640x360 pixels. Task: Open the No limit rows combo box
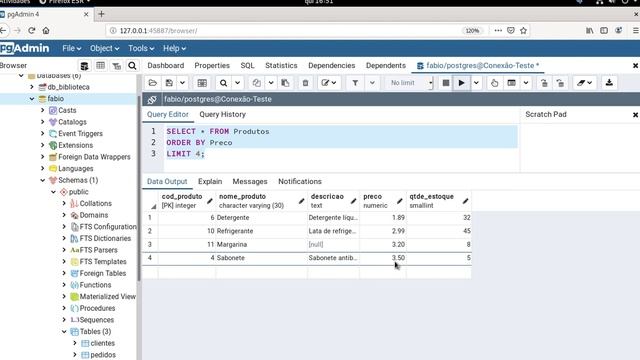(409, 83)
